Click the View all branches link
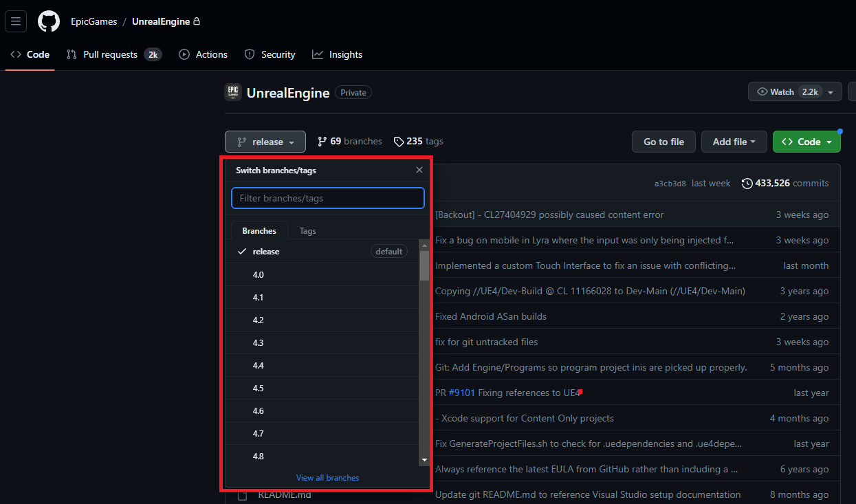The height and width of the screenshot is (504, 856). (327, 477)
